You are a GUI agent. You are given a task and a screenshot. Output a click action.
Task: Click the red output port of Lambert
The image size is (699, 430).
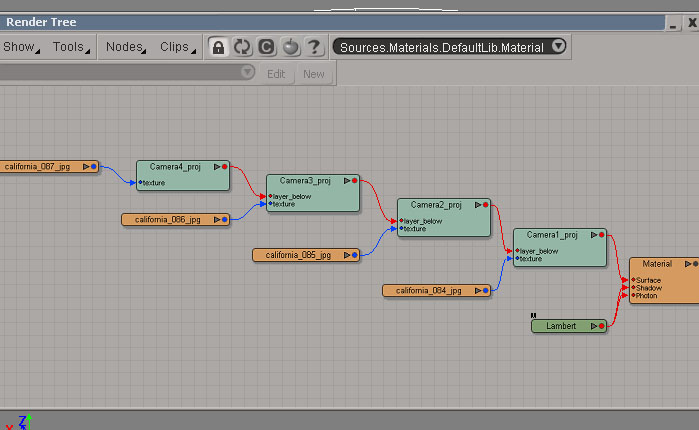pos(601,326)
